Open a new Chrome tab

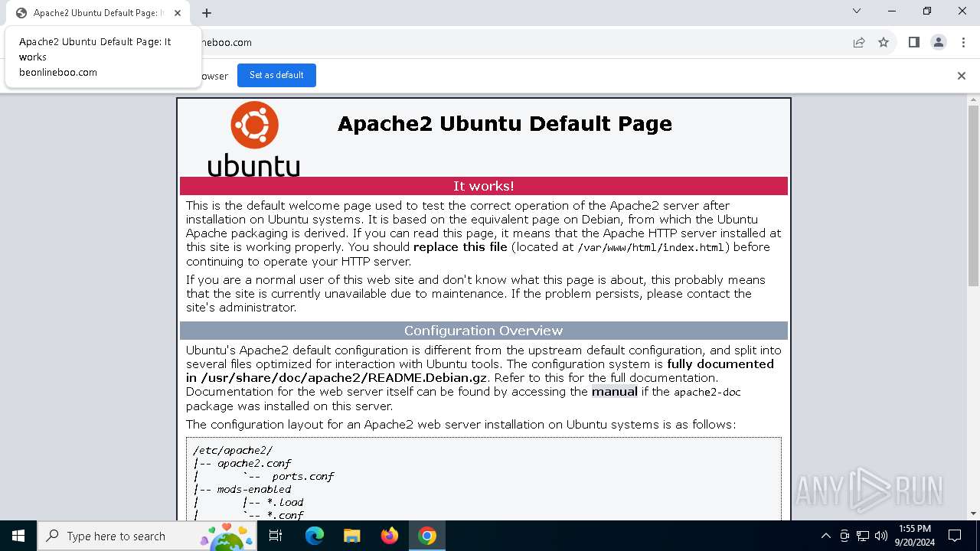(207, 13)
